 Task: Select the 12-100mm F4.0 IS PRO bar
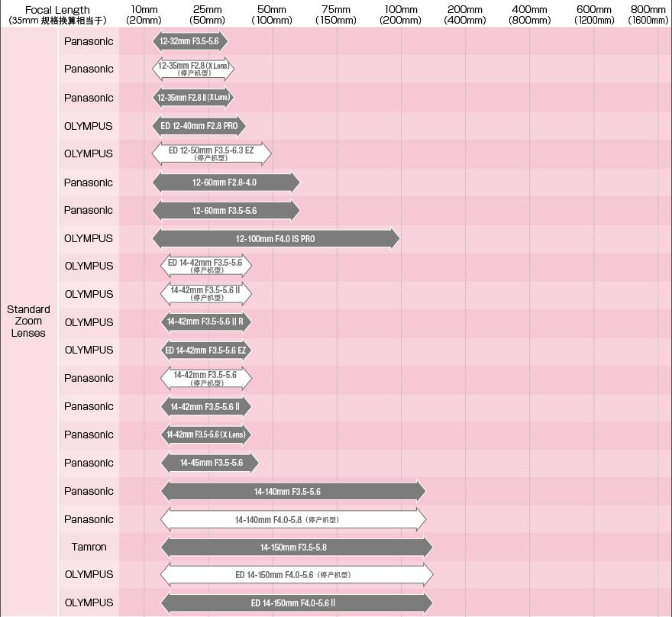(276, 239)
